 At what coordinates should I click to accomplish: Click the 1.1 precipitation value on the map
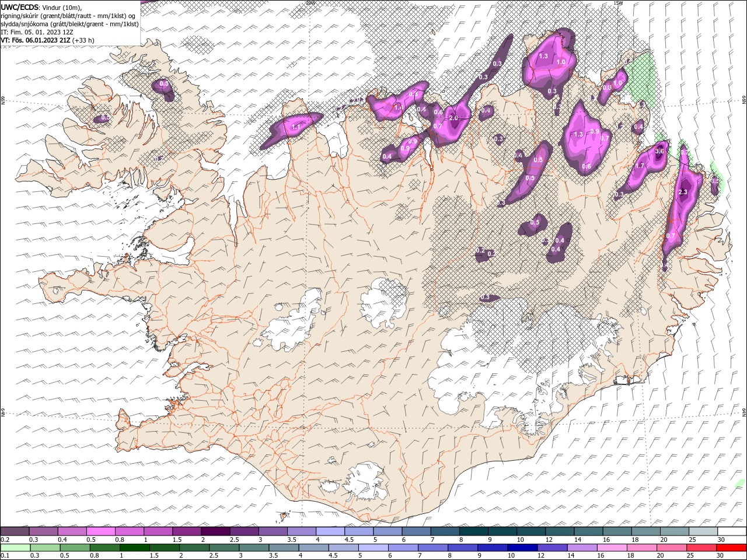coord(295,127)
